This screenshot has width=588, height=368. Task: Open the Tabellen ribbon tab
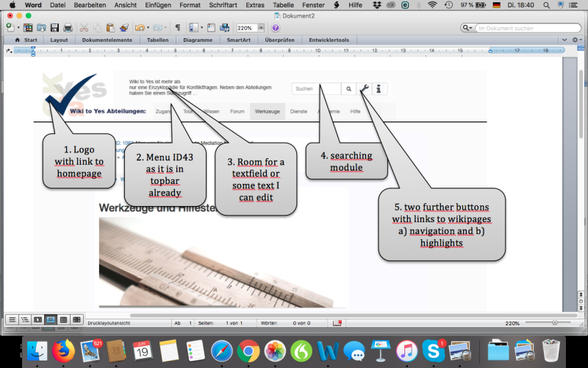157,40
